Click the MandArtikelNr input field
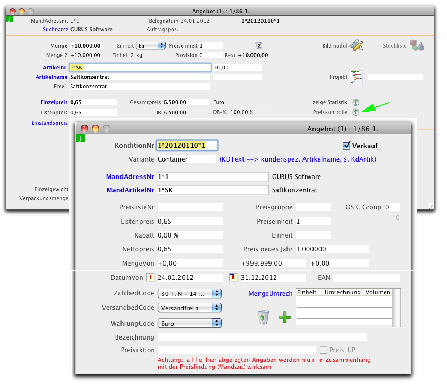Viewport: 447px width, 388px height. pos(213,190)
